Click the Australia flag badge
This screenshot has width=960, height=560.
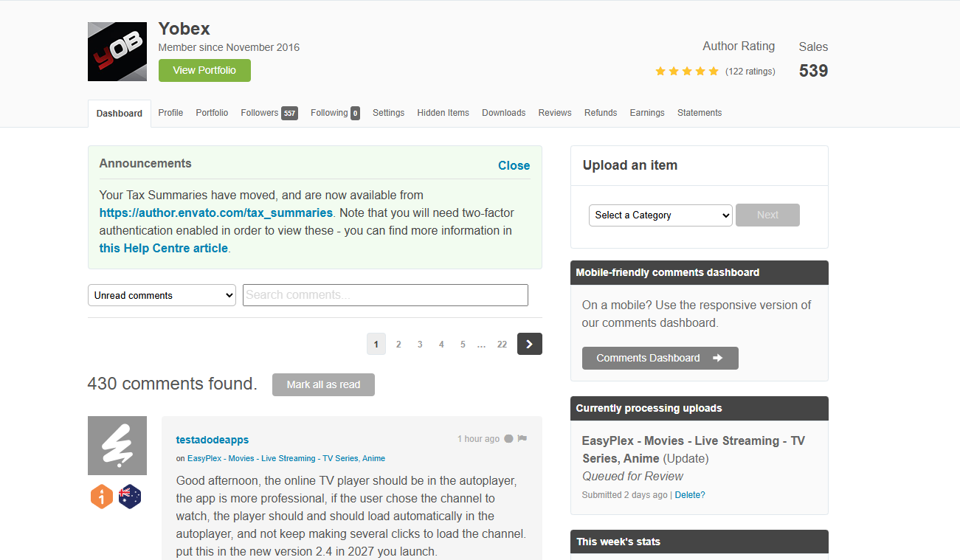(x=130, y=497)
